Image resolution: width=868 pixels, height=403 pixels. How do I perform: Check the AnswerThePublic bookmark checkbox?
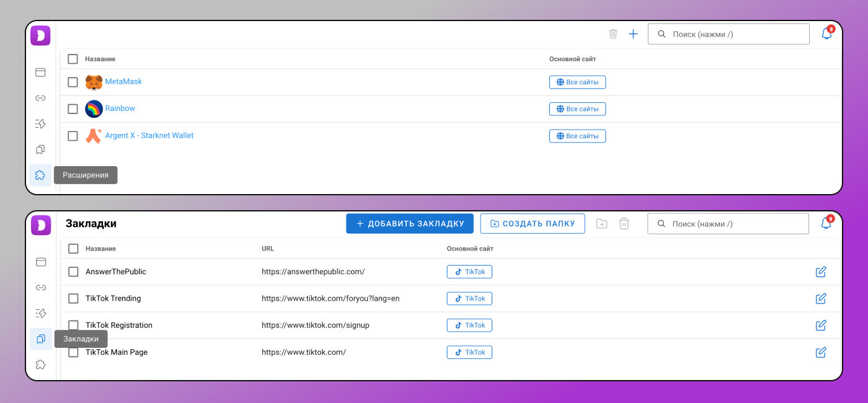point(73,272)
